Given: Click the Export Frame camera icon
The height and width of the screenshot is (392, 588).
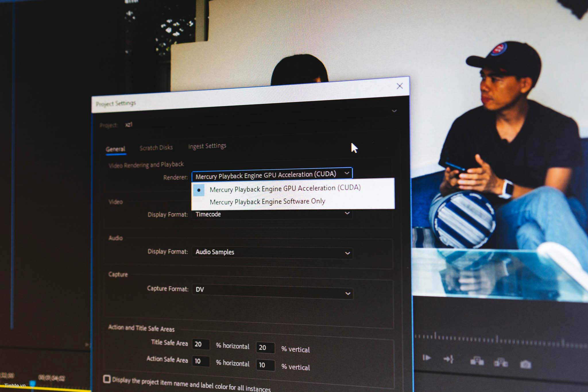Looking at the screenshot, I should point(525,364).
